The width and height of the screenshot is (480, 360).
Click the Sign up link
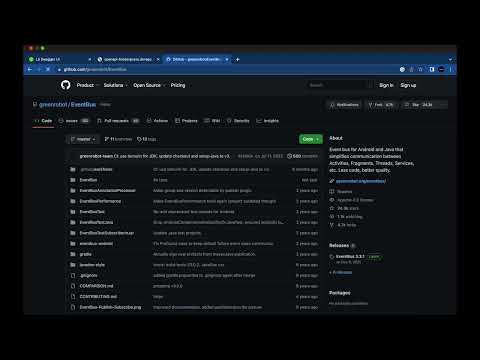pyautogui.click(x=408, y=85)
